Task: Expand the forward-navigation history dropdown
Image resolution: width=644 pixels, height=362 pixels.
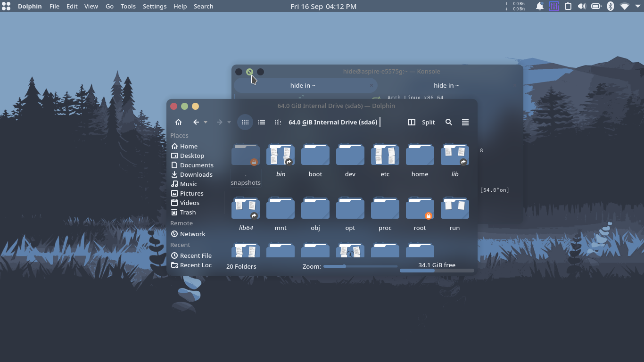Action: click(230, 122)
